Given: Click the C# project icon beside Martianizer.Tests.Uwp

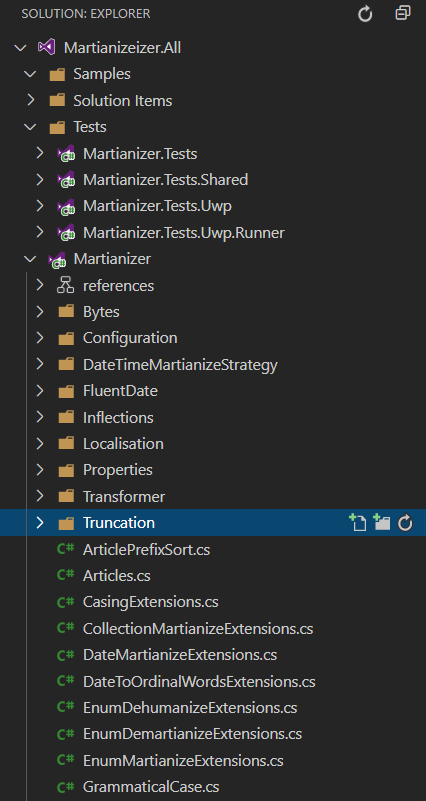Looking at the screenshot, I should (x=66, y=206).
